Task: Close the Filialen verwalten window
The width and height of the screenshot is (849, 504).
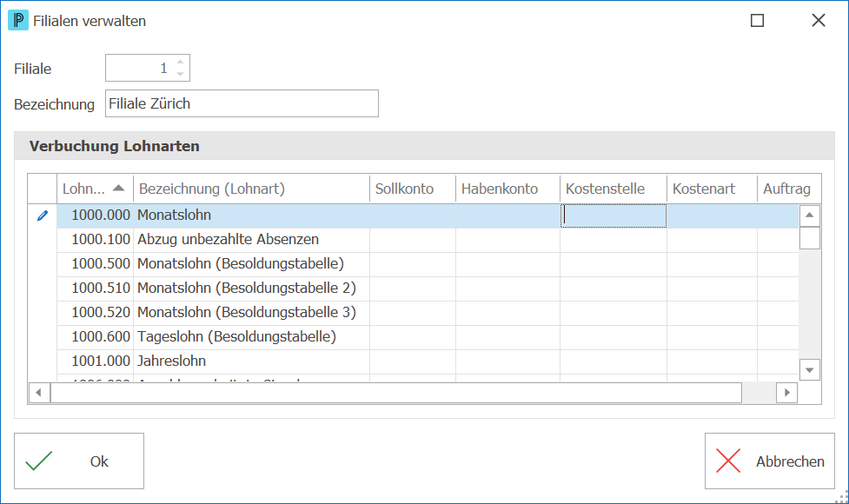Action: click(819, 21)
